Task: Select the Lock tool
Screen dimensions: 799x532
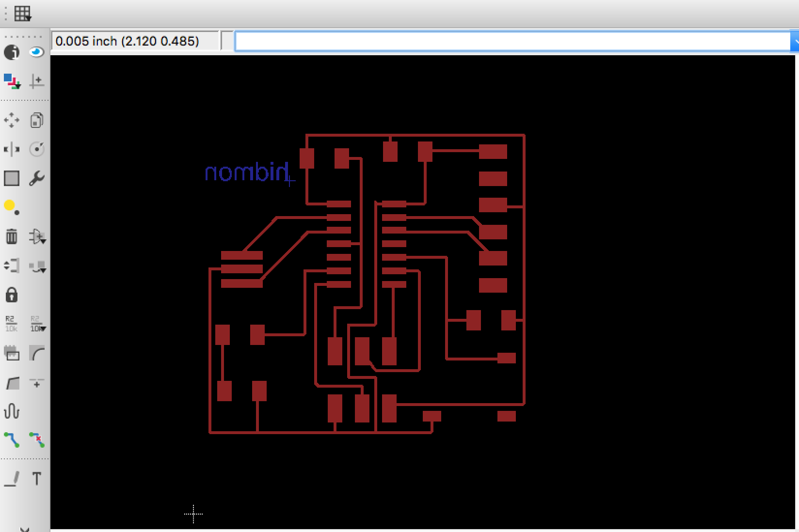Action: tap(12, 295)
